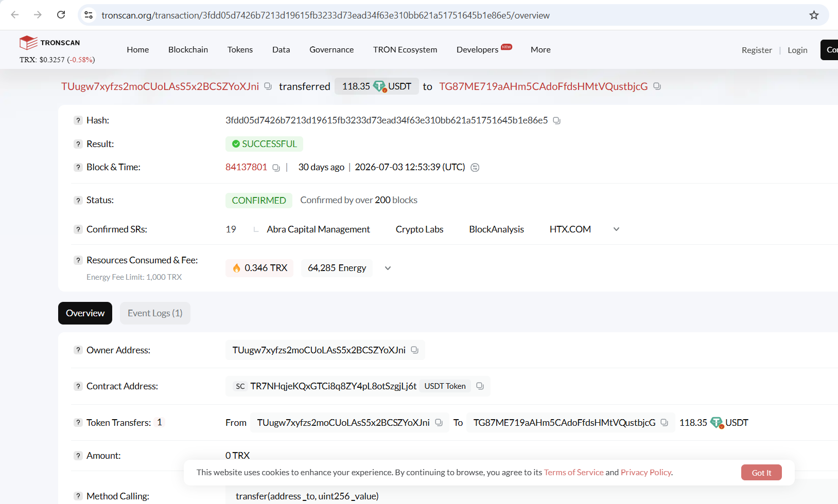
Task: Expand the Confirmed SRs list
Action: tap(616, 229)
